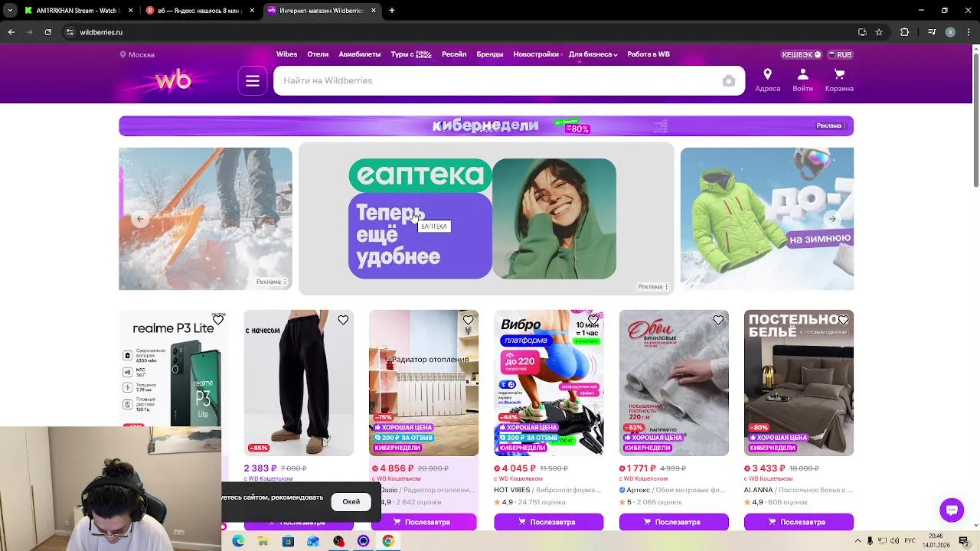This screenshot has width=980, height=551.
Task: Show next banner slide arrow
Action: [x=832, y=219]
